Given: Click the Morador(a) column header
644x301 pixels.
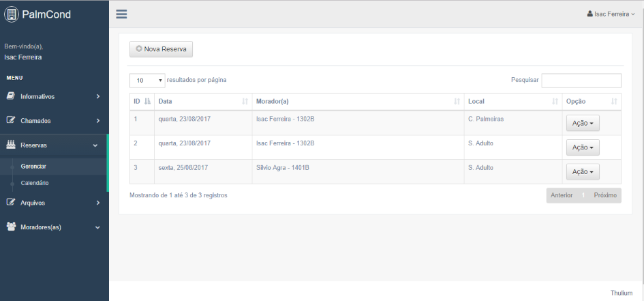Looking at the screenshot, I should [x=358, y=102].
